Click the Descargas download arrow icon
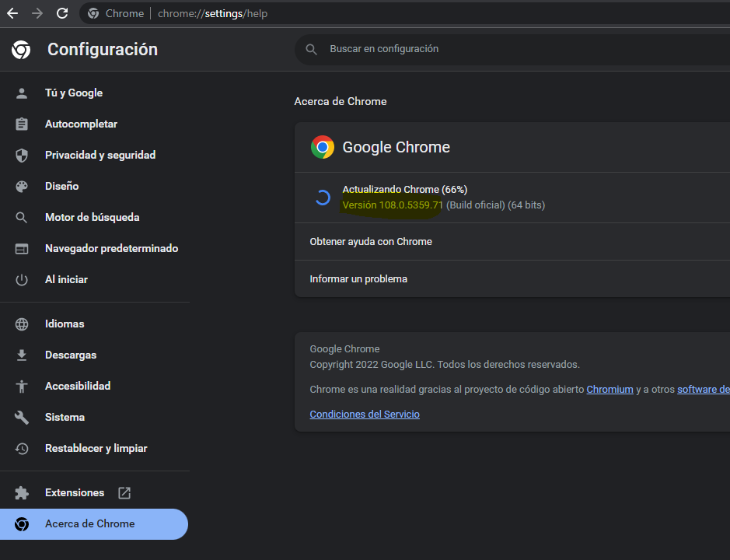Image resolution: width=730 pixels, height=560 pixels. pos(22,355)
